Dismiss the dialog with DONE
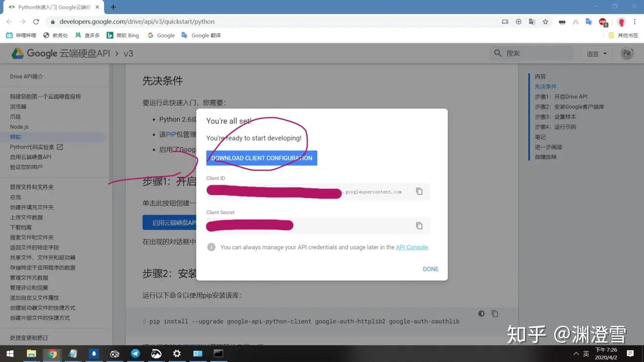This screenshot has width=644, height=362. [431, 269]
